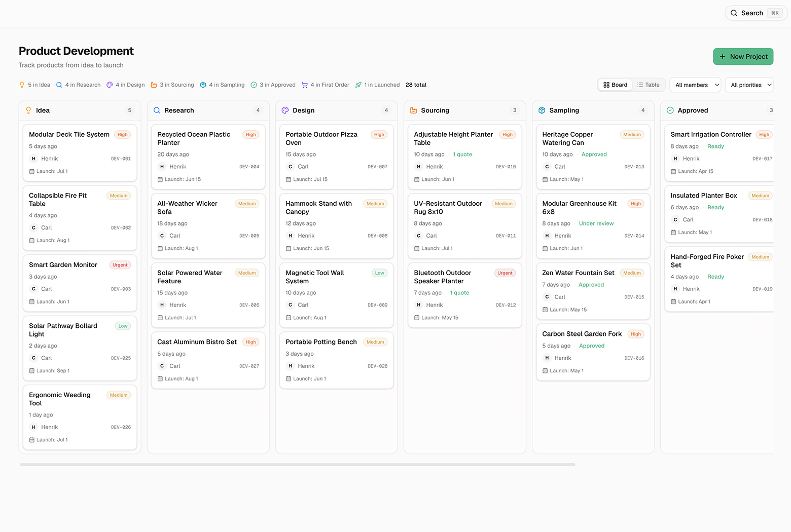791x532 pixels.
Task: Click the shopping cart icon next to First Order
Action: [305, 85]
